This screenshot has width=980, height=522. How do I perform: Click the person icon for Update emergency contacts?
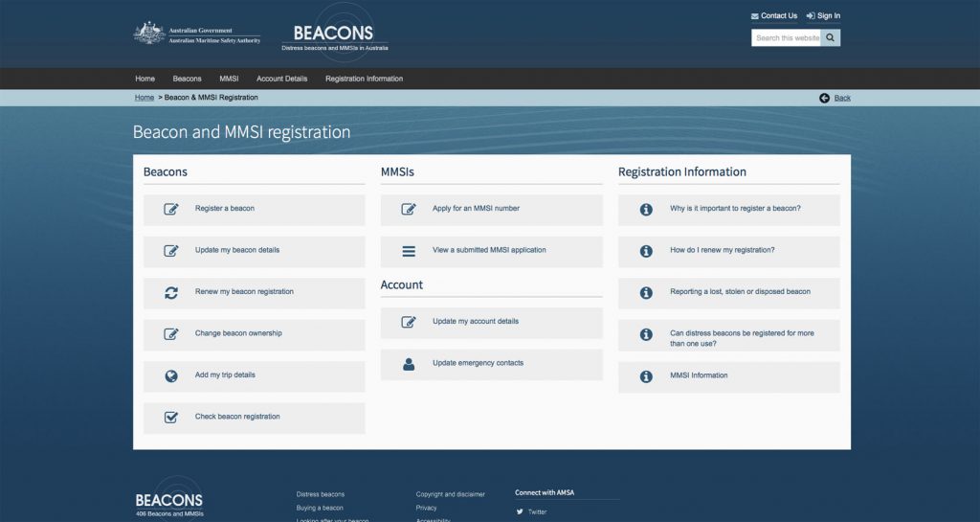pyautogui.click(x=409, y=364)
